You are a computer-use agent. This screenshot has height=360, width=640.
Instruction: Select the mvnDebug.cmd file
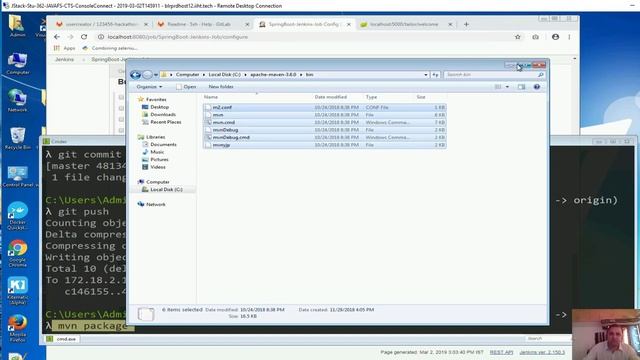pyautogui.click(x=324, y=138)
